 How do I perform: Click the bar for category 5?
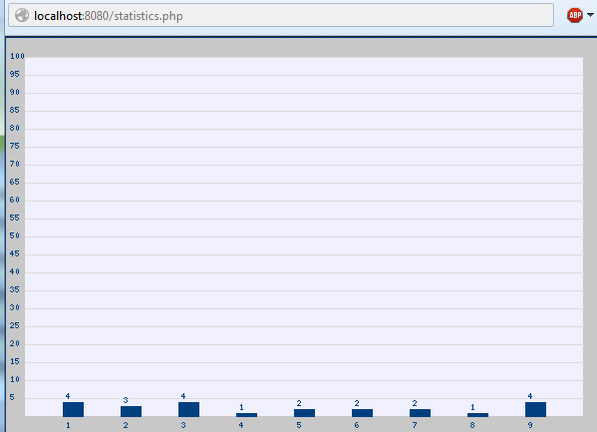point(304,413)
